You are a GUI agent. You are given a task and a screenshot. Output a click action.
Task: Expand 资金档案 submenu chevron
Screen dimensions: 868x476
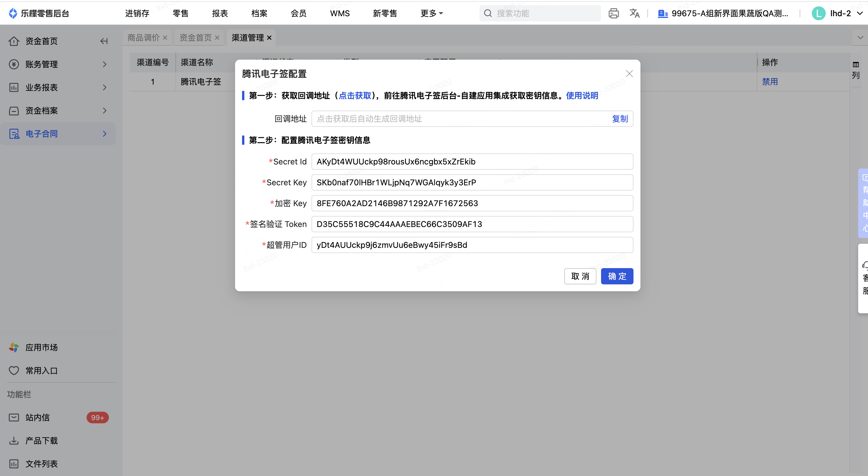pos(105,111)
